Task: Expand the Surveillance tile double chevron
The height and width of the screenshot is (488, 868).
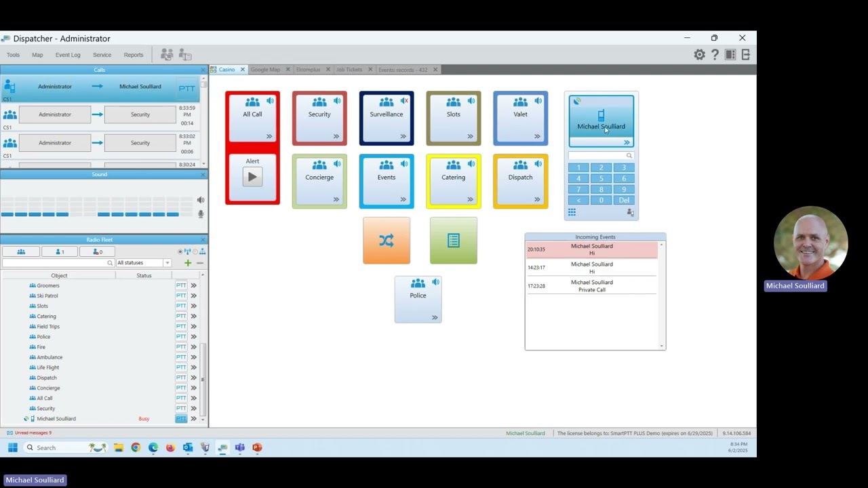Action: [403, 136]
